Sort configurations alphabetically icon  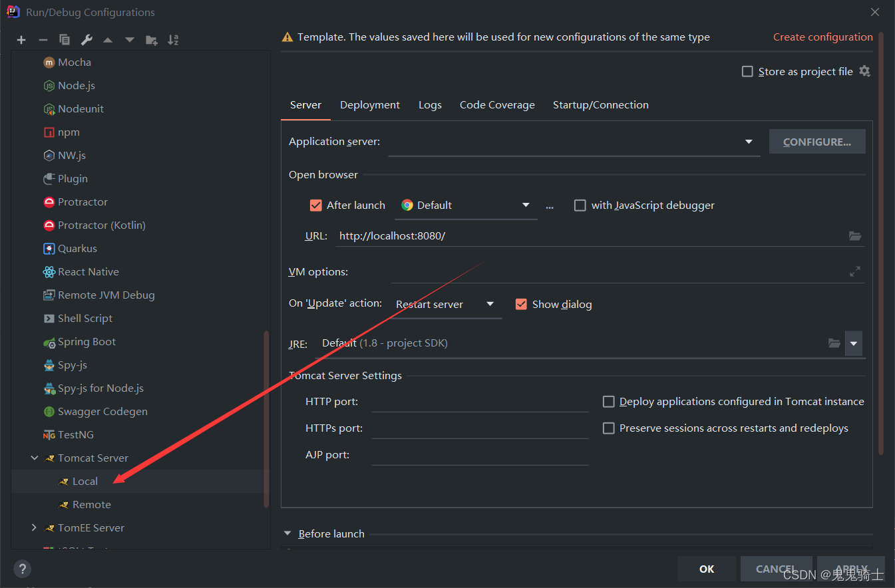(173, 40)
